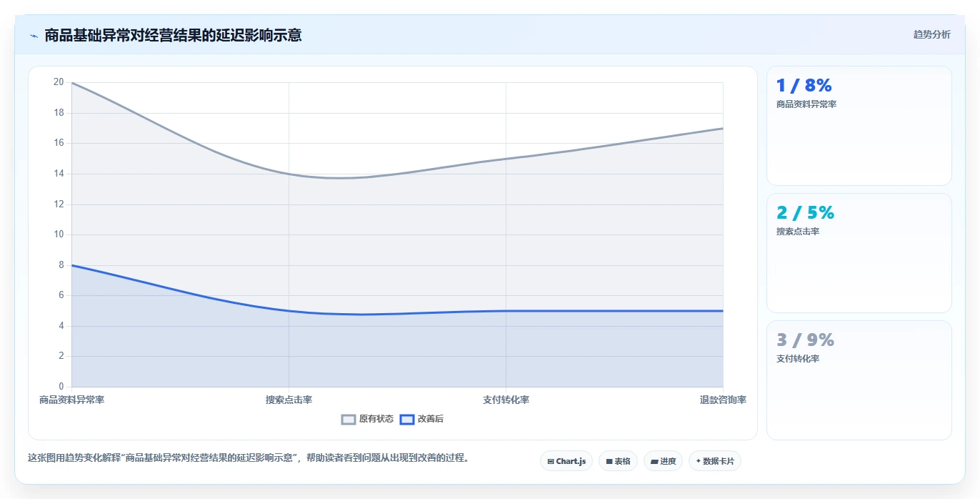The image size is (980, 499).
Task: Toggle the 原有状态 legend swatch
Action: coord(349,420)
